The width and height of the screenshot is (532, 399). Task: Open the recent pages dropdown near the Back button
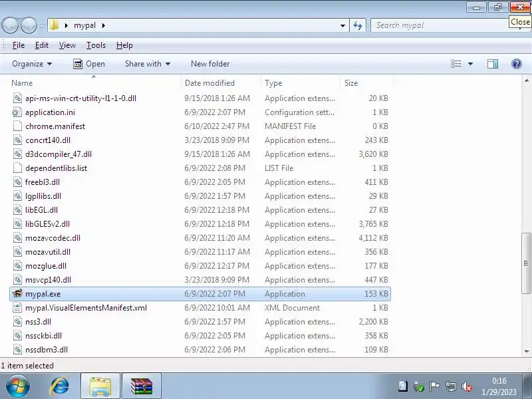[x=42, y=25]
